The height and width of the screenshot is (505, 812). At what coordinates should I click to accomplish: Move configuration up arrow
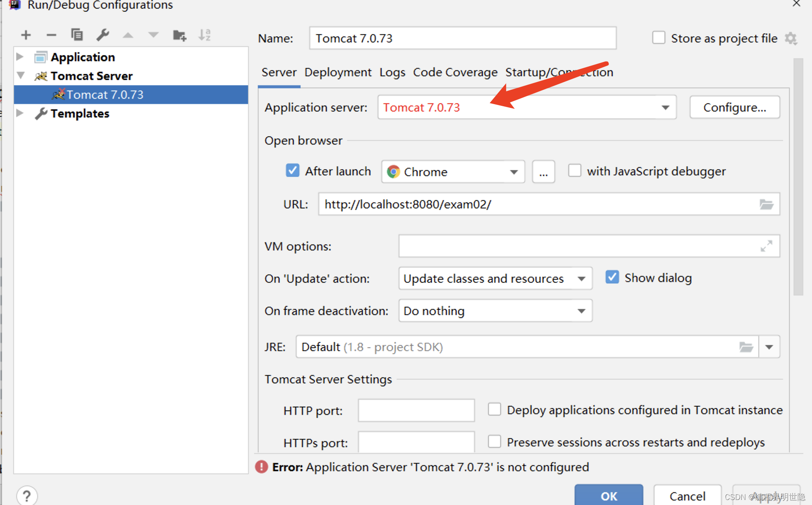(128, 35)
